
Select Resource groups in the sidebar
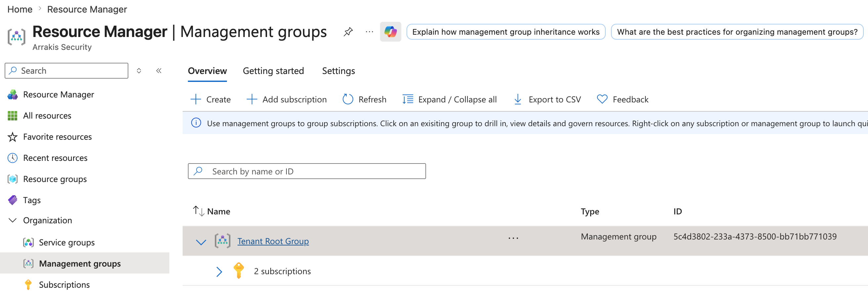coord(55,179)
